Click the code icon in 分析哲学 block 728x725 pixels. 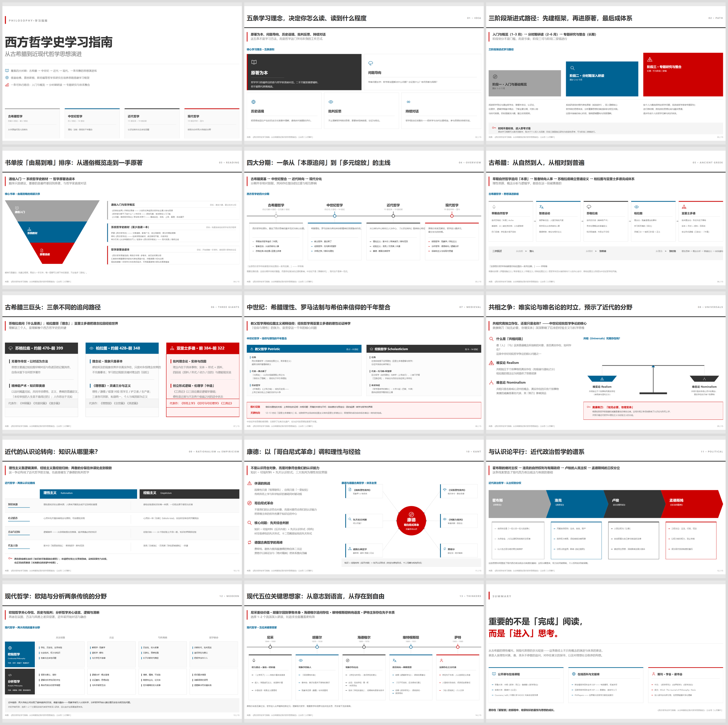[10, 675]
